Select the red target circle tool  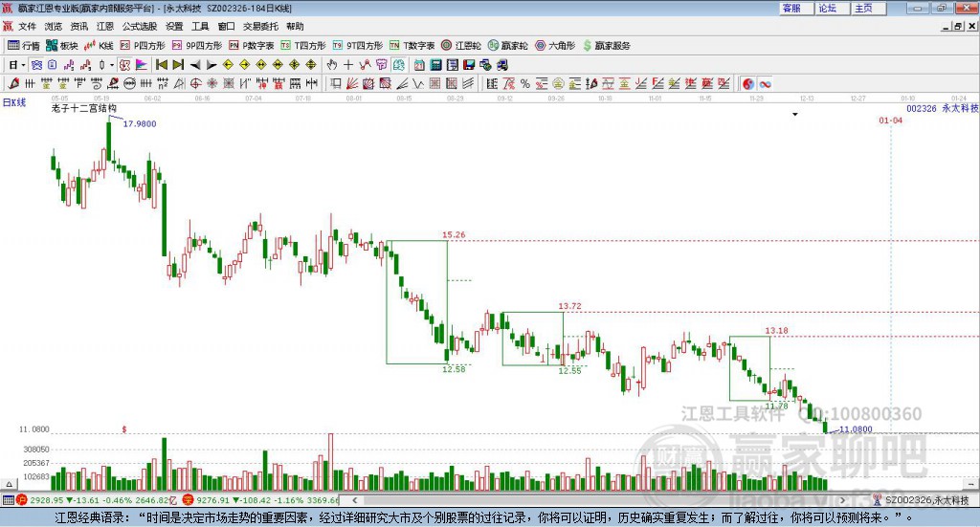195,83
